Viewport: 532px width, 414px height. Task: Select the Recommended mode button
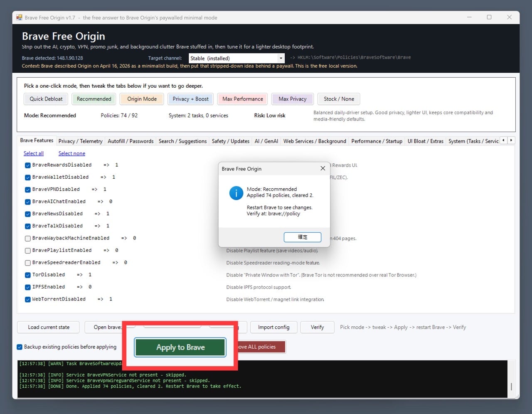point(94,99)
